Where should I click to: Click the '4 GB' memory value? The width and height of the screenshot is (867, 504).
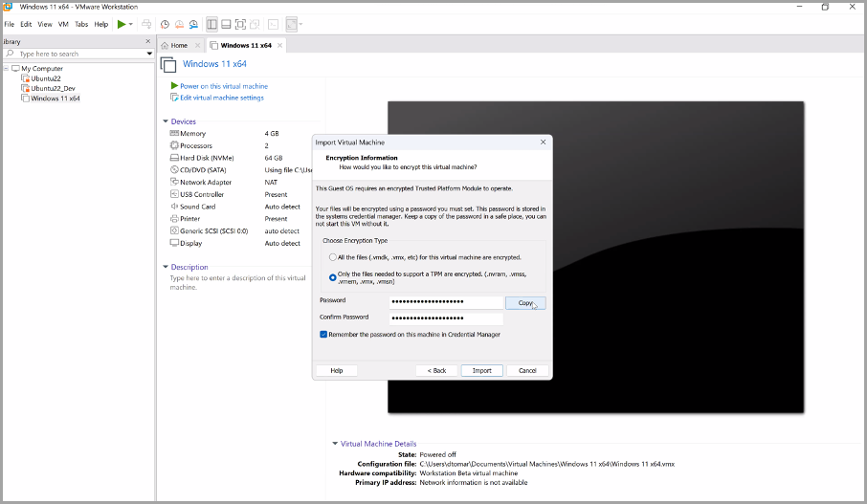tap(272, 134)
